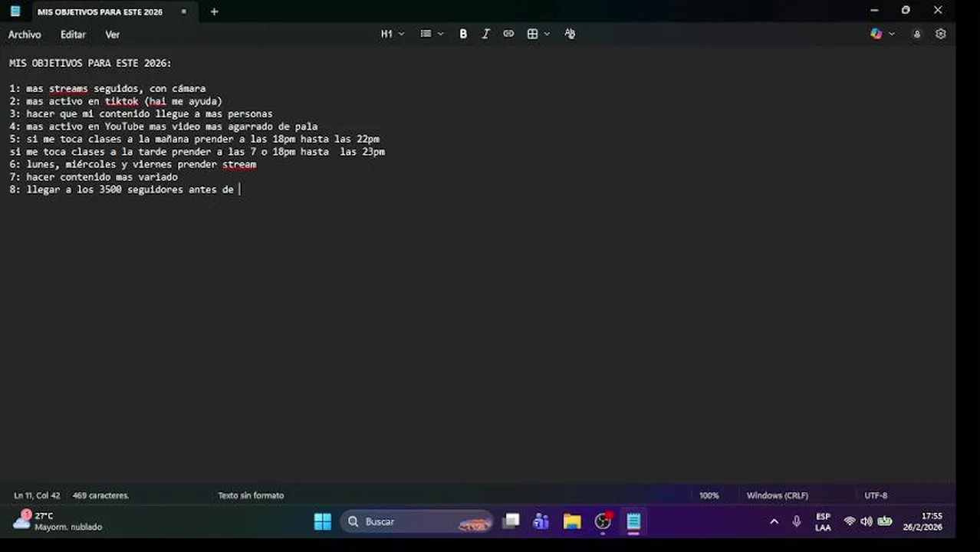Screen dimensions: 980x552
Task: Select the MIS OBJETIVOS PARA ESTE 2026 tab
Action: click(100, 11)
